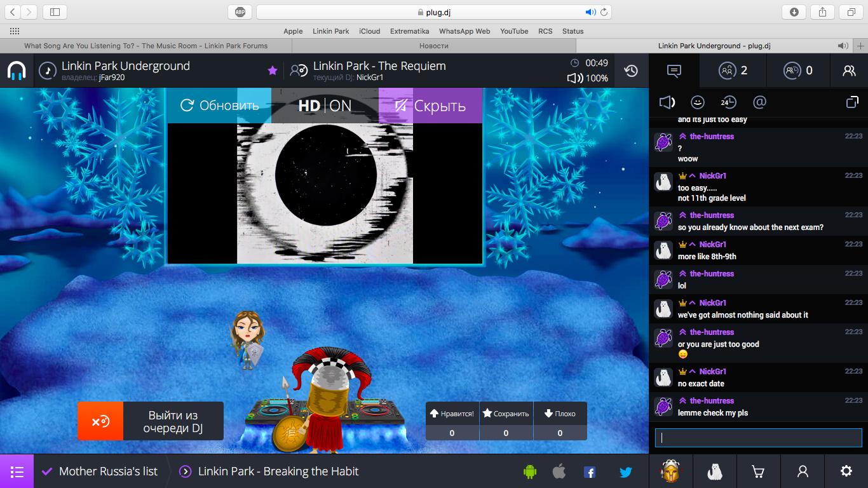The height and width of the screenshot is (488, 868).
Task: Open the play history clock icon
Action: click(631, 71)
